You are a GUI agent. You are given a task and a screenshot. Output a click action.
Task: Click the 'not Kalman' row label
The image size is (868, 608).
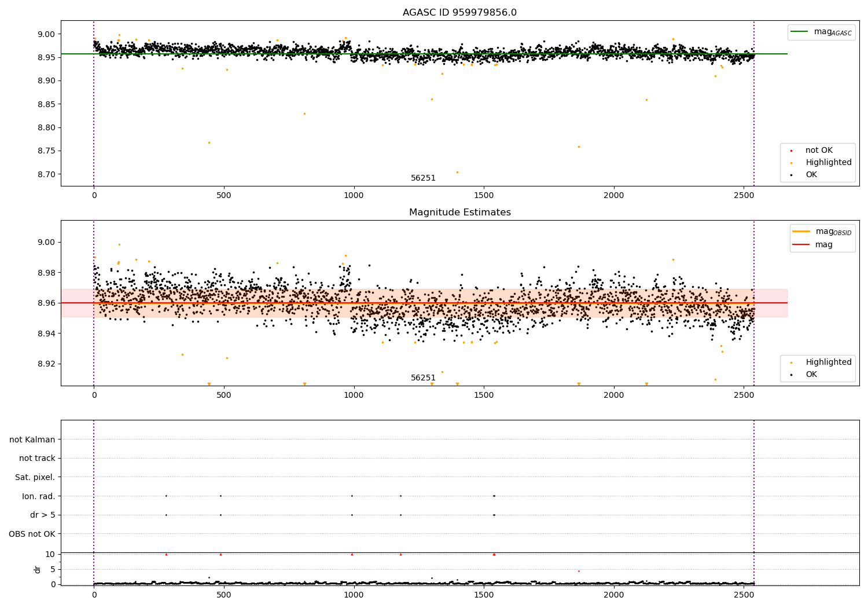(x=32, y=439)
